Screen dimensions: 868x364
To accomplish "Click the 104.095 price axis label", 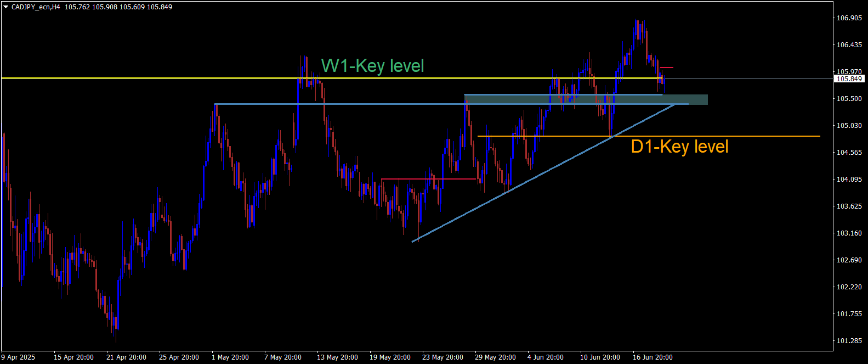I will point(849,180).
